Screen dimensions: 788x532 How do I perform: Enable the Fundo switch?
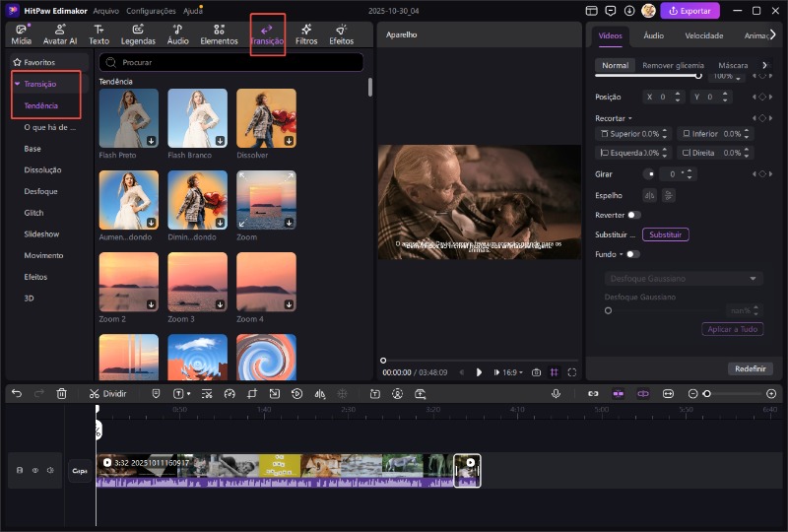[633, 254]
